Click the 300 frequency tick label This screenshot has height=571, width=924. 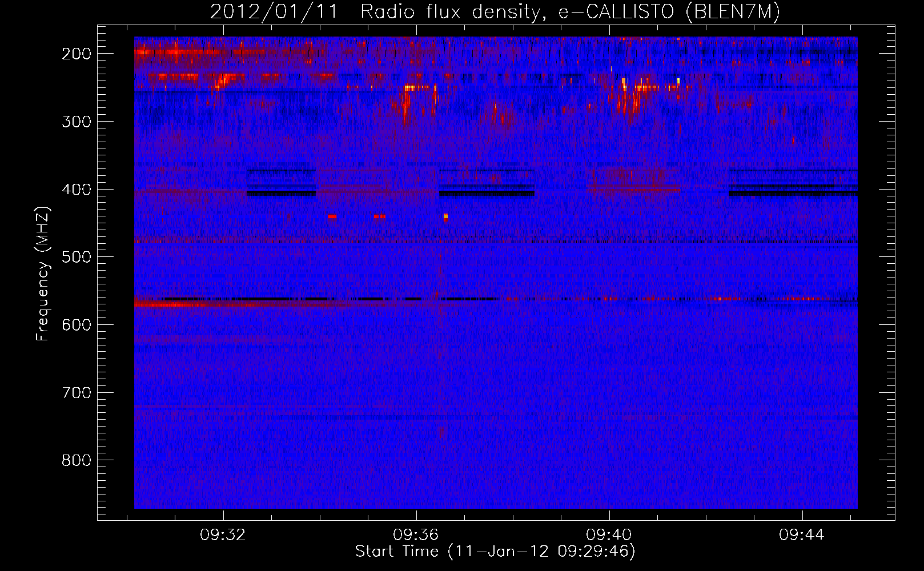(77, 122)
